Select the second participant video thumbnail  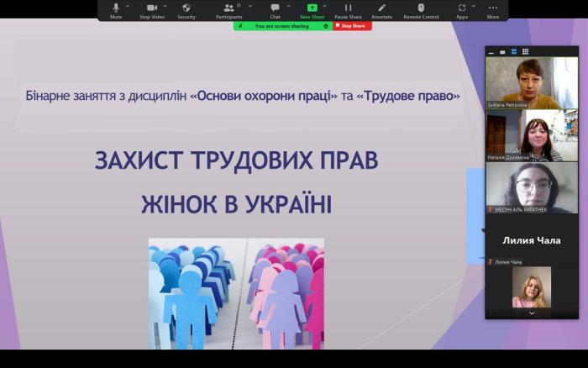click(x=532, y=135)
